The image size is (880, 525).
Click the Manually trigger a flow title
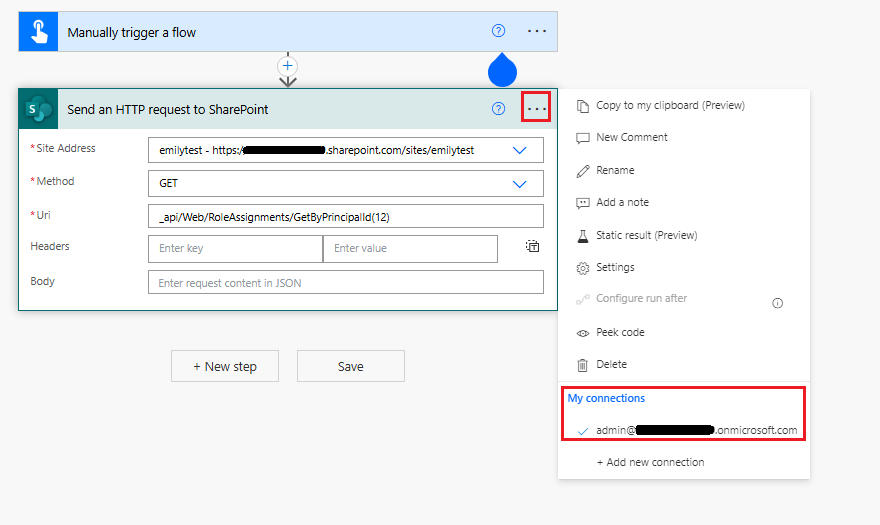pos(131,33)
